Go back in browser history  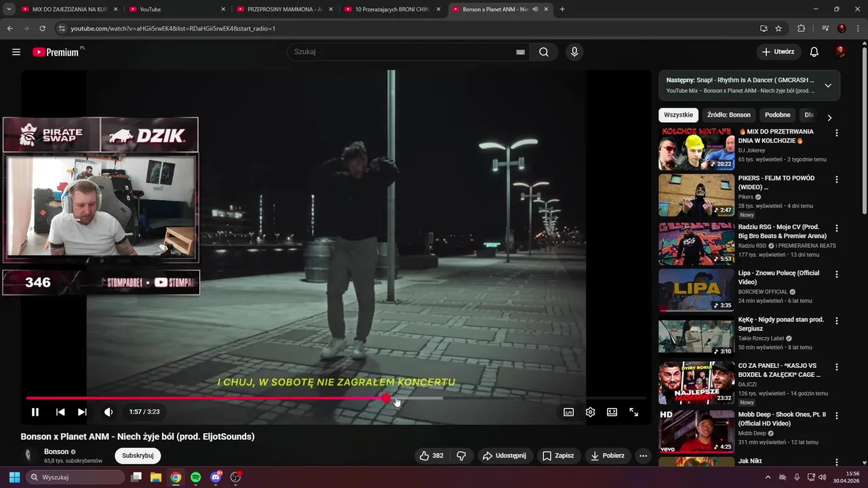tap(10, 28)
